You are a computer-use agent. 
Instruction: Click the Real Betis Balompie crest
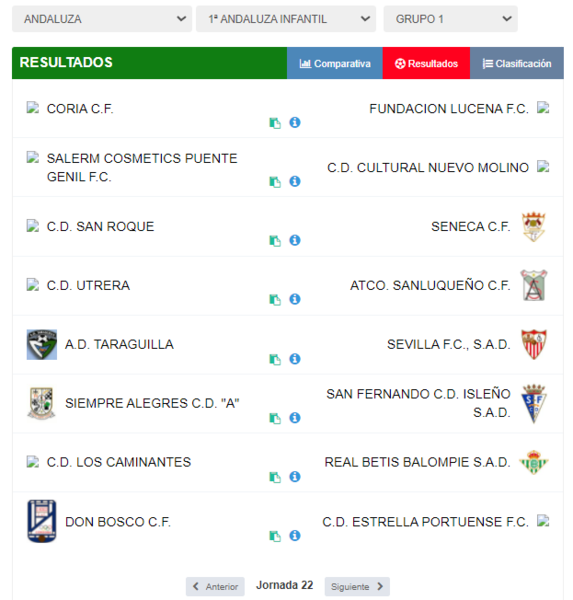click(x=534, y=462)
